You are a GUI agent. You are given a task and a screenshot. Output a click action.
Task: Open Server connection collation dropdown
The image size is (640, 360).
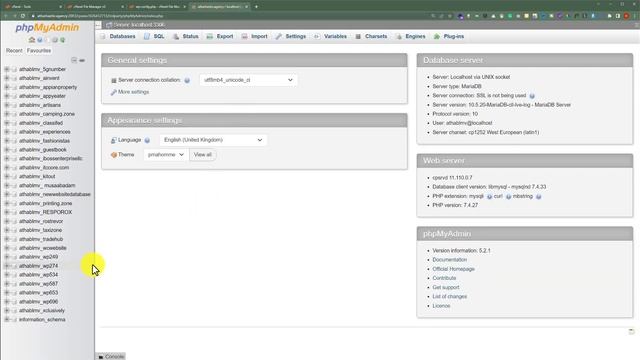[x=248, y=80]
